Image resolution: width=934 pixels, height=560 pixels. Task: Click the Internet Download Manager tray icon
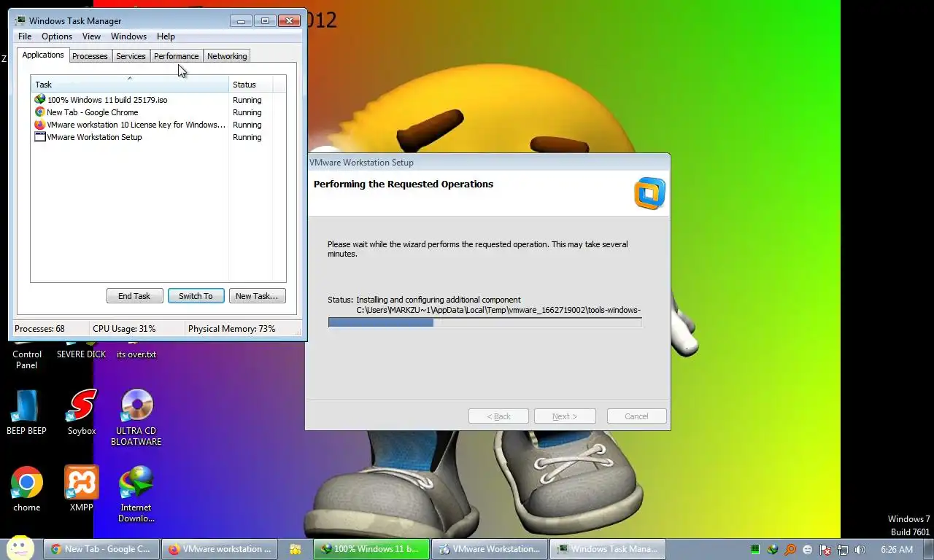click(x=773, y=550)
